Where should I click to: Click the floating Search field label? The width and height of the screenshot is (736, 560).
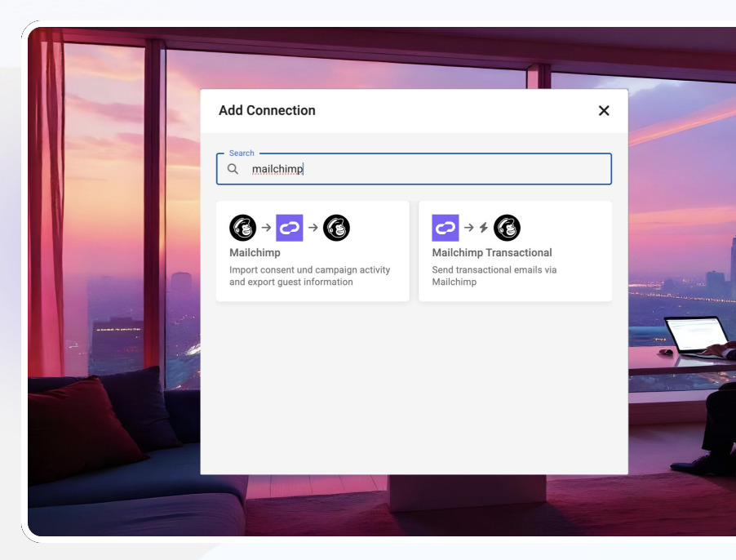pos(242,153)
